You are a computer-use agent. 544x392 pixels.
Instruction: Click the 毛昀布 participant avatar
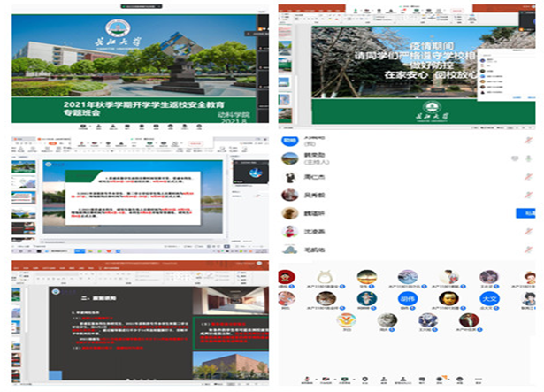(287, 250)
